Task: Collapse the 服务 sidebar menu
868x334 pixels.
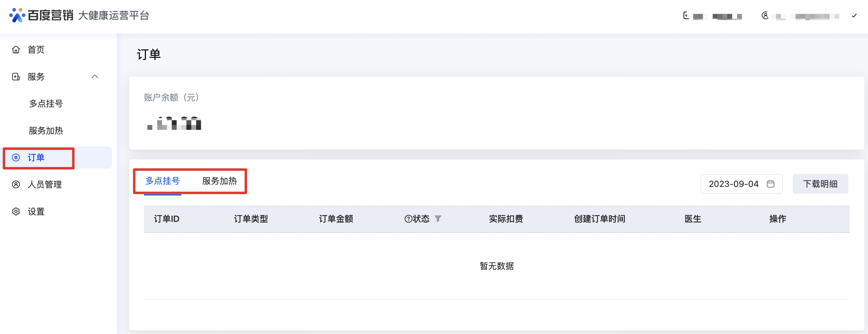Action: tap(95, 77)
